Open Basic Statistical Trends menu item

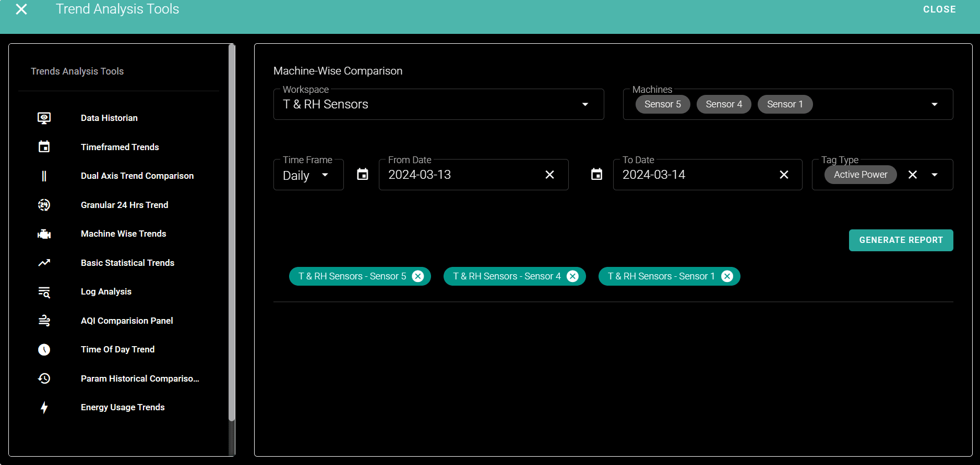click(127, 263)
